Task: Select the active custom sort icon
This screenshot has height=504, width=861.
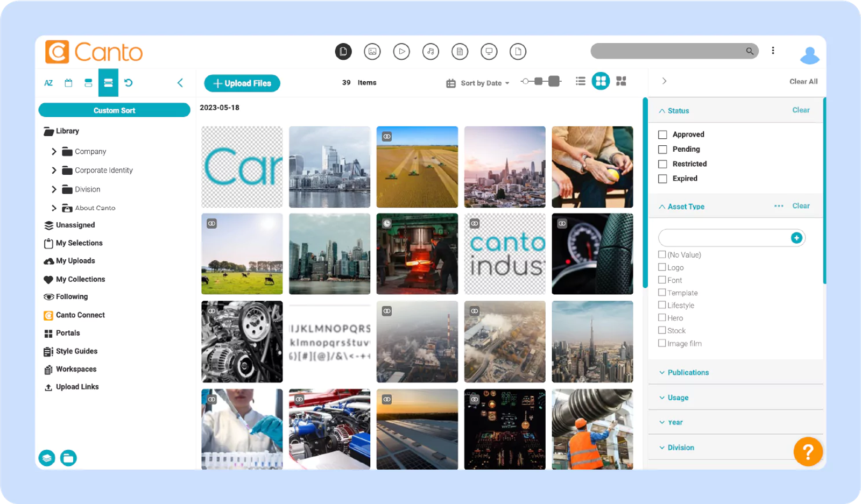Action: coord(108,83)
